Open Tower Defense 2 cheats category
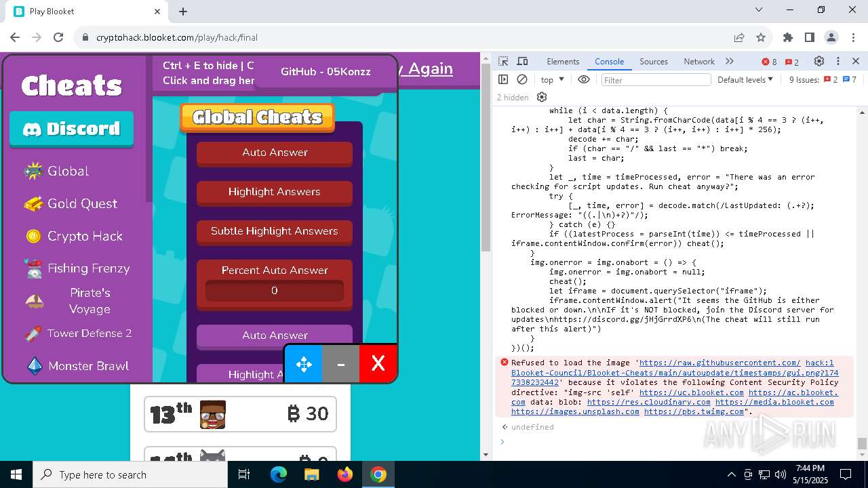The height and width of the screenshot is (488, 868). click(78, 333)
